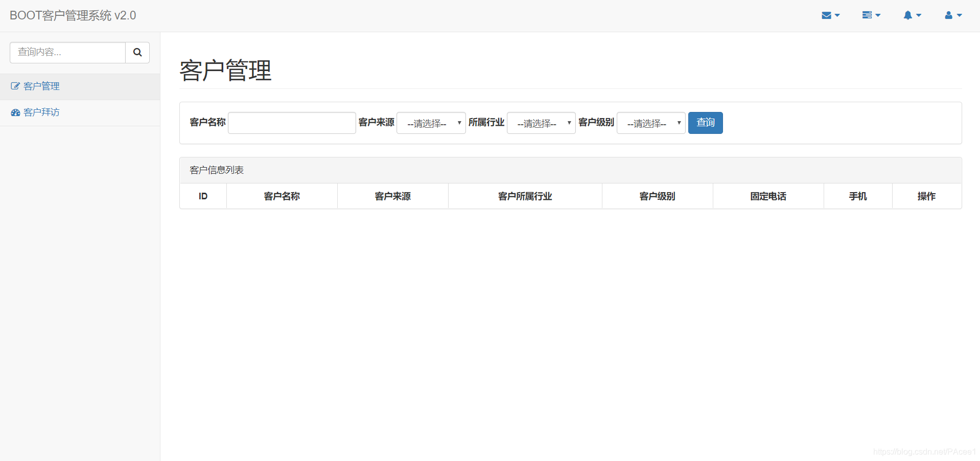Click the 所属行业 form label
The height and width of the screenshot is (461, 980).
point(486,122)
